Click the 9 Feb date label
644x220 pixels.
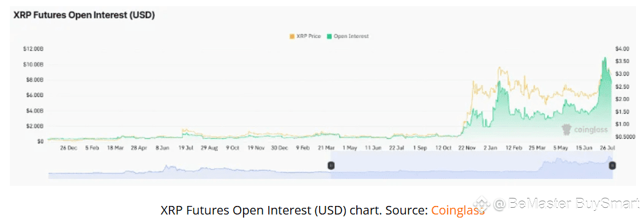(x=302, y=147)
